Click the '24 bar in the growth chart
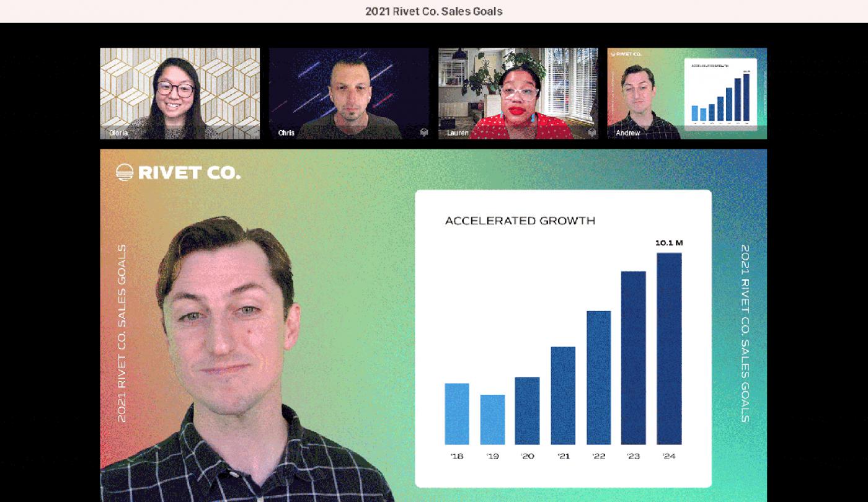The height and width of the screenshot is (502, 868). [x=669, y=348]
